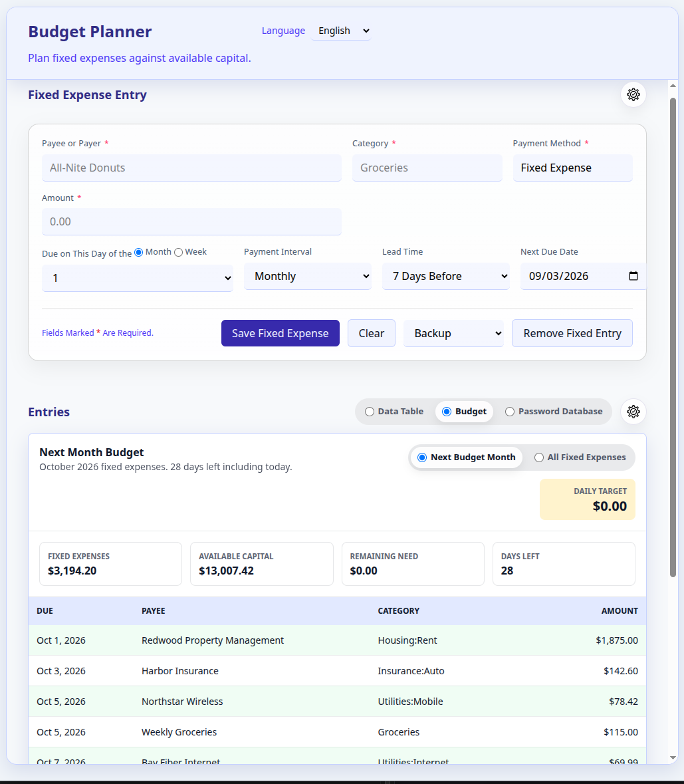The height and width of the screenshot is (784, 684).
Task: Click the Budget Planner title
Action: click(90, 31)
